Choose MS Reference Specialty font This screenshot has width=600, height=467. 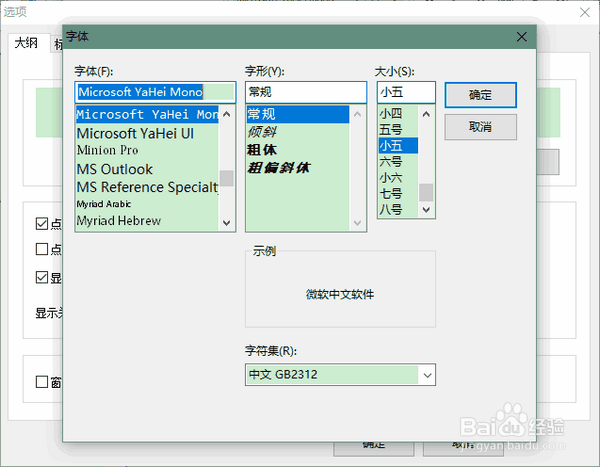147,187
